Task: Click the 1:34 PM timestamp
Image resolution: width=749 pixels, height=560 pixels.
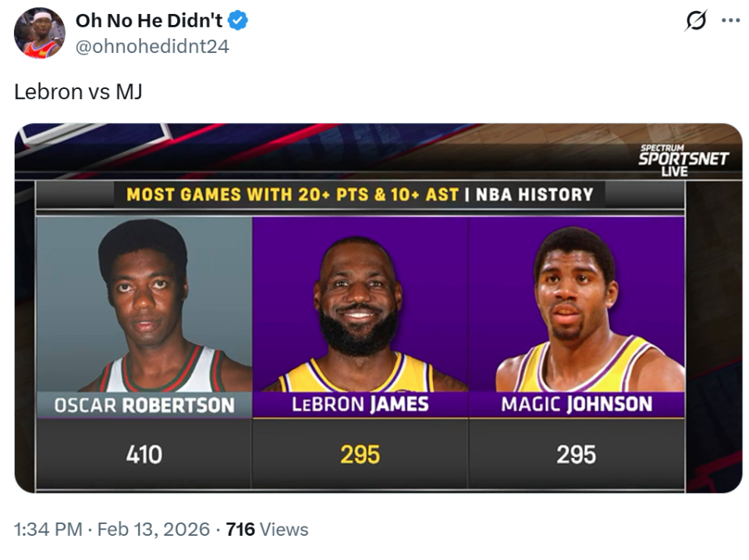Action: coord(48,530)
